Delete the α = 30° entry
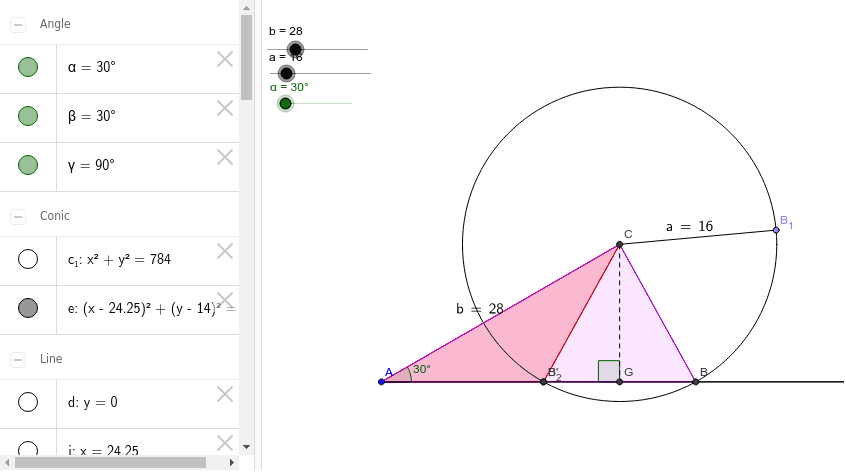 (225, 59)
